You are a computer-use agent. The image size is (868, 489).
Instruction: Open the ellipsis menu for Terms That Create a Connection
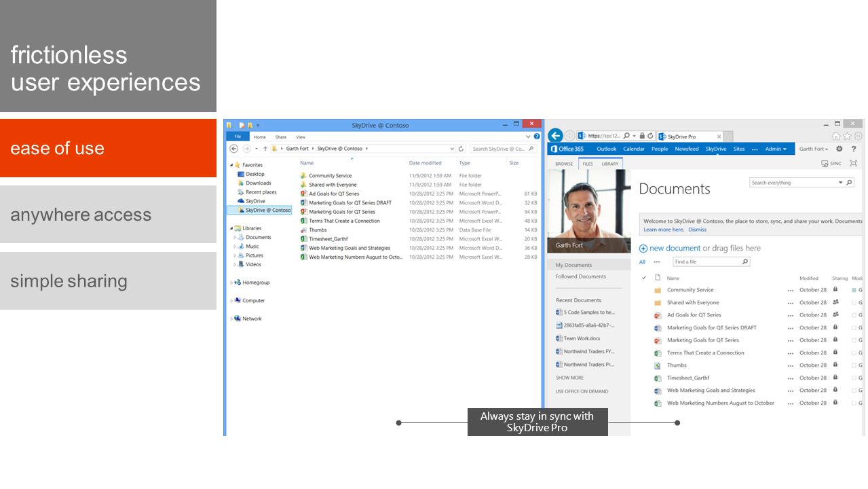click(790, 353)
